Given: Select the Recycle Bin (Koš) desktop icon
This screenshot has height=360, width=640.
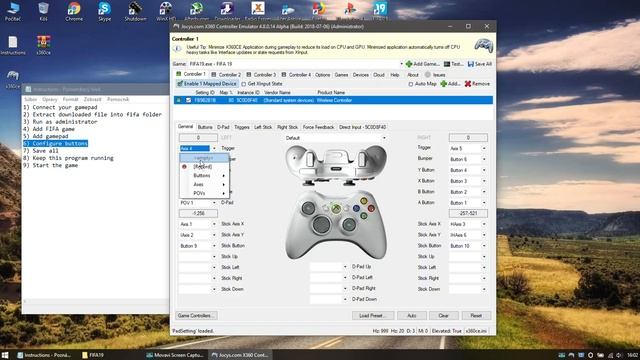Looking at the screenshot, I should coord(43,11).
